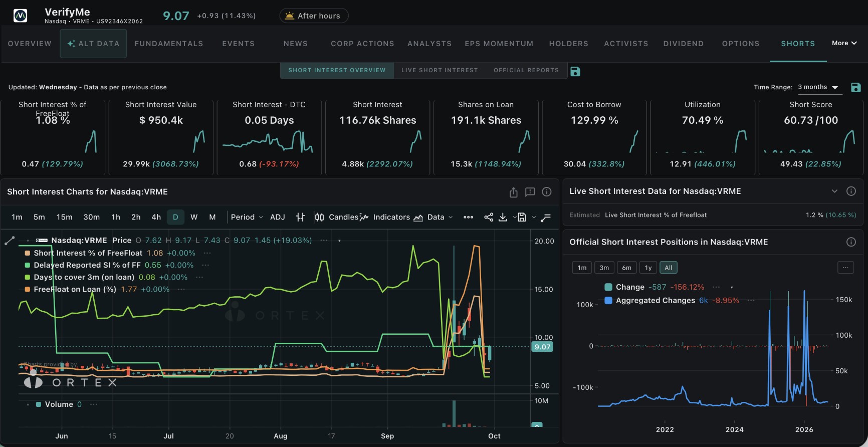The width and height of the screenshot is (868, 447).
Task: Expand the save layout dropdown arrow
Action: pyautogui.click(x=534, y=217)
